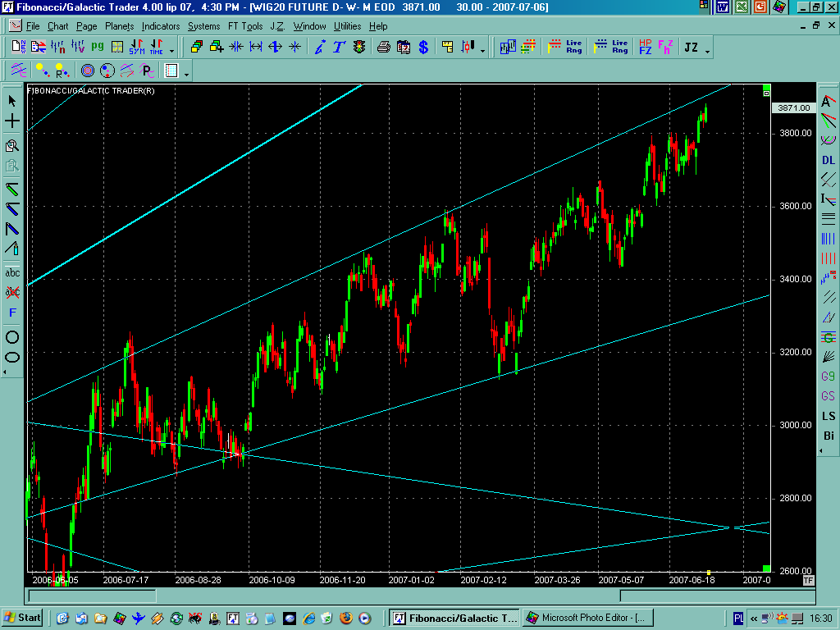Screen dimensions: 840x630
Task: Toggle the LS button in right sidebar
Action: 829,416
